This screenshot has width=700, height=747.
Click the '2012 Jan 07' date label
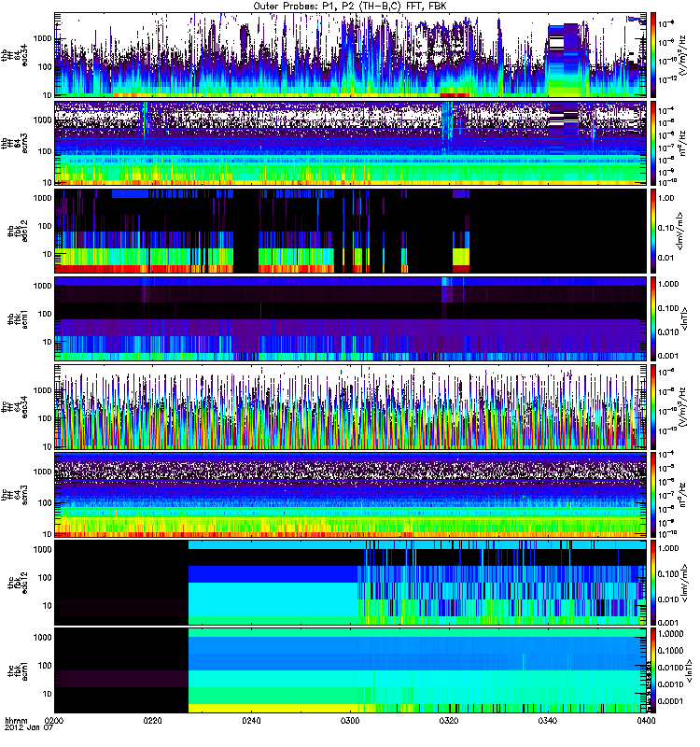click(21, 730)
